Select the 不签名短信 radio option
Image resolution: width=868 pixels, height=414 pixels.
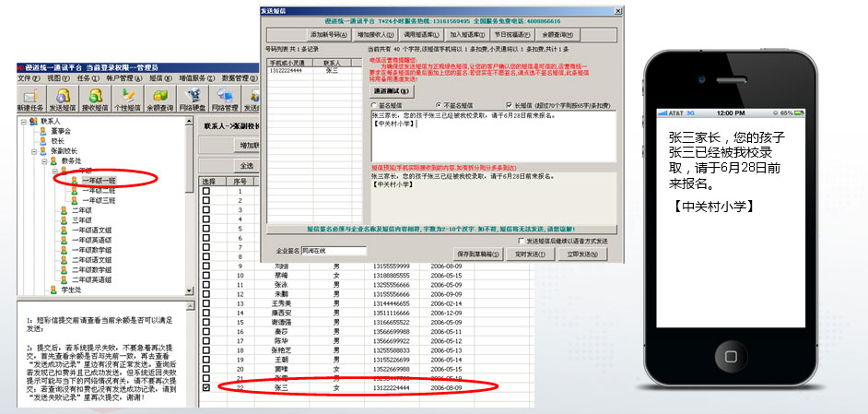(x=438, y=105)
